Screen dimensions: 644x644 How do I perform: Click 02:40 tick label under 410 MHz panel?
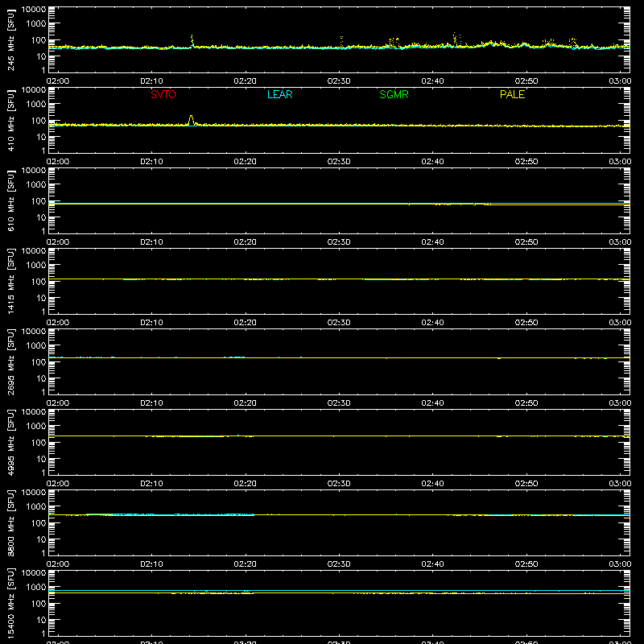pos(432,162)
